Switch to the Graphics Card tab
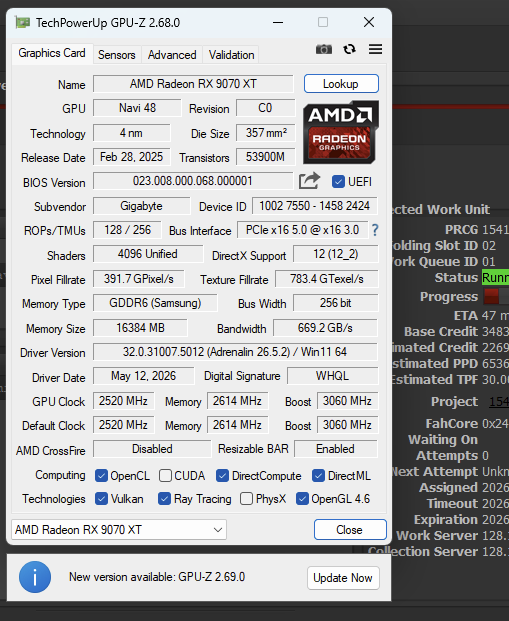Image resolution: width=509 pixels, height=621 pixels. click(52, 53)
